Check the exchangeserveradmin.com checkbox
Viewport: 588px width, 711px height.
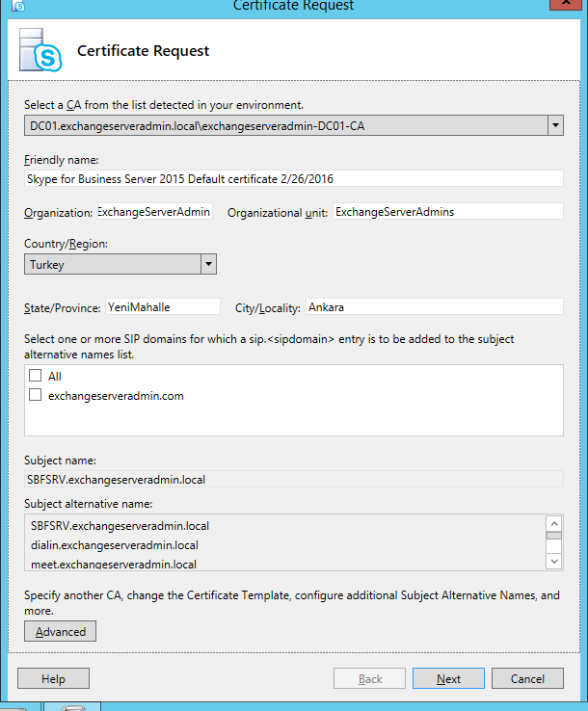35,395
